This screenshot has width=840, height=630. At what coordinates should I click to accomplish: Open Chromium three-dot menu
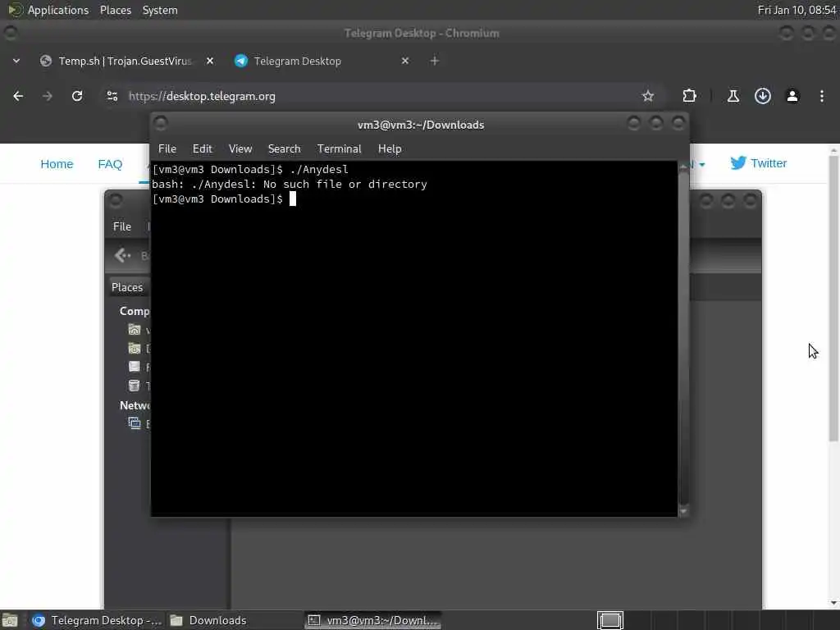(821, 96)
